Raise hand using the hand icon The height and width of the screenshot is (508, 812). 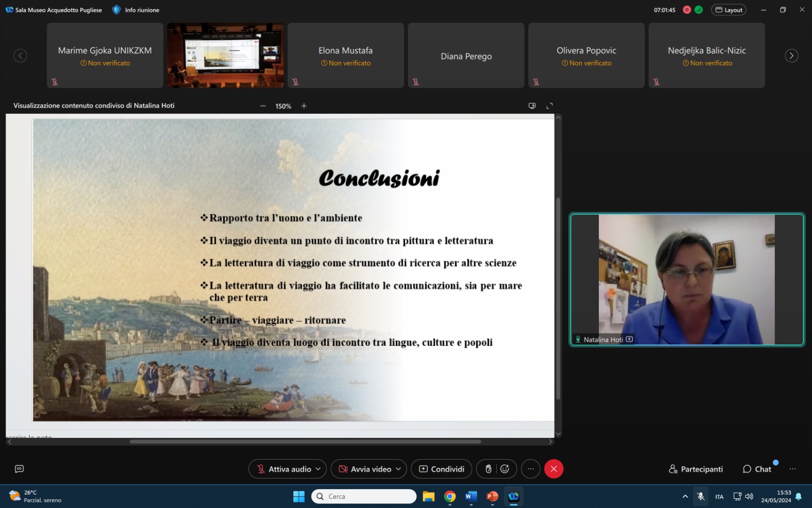[488, 469]
